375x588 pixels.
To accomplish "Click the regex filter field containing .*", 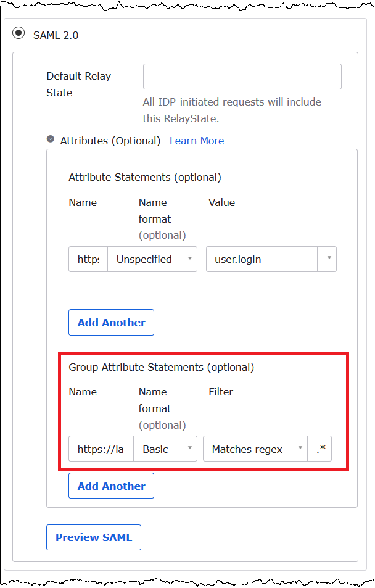I will [319, 449].
